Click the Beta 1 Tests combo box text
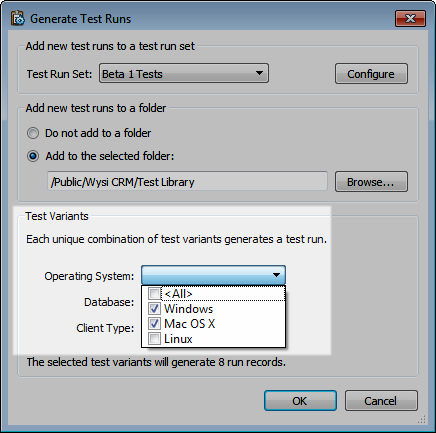 pos(132,74)
